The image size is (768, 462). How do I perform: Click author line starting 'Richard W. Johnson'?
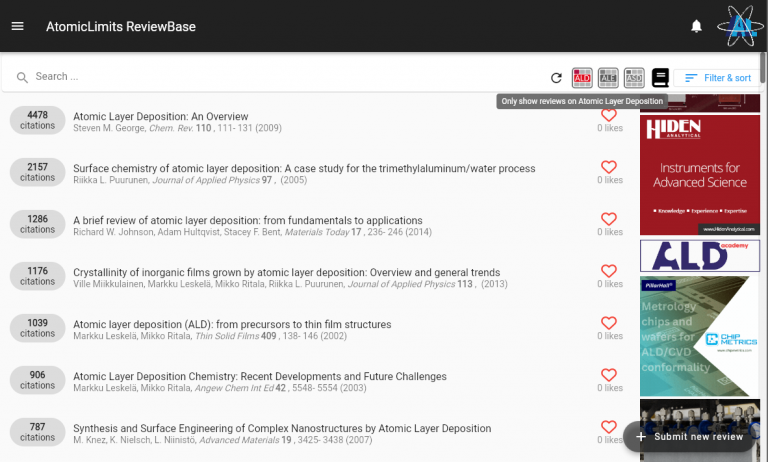(252, 232)
